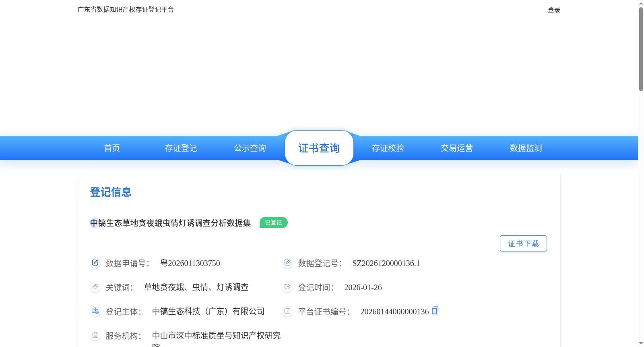Navigate to the 交易运营 tab
The height and width of the screenshot is (347, 644).
click(x=457, y=148)
